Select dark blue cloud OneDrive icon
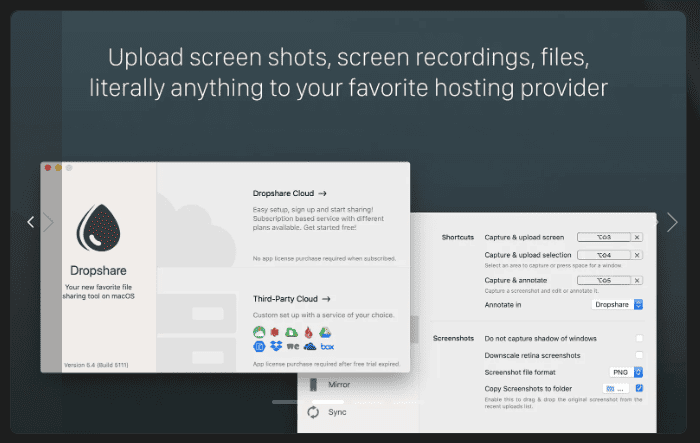Image resolution: width=700 pixels, height=443 pixels. click(310, 346)
